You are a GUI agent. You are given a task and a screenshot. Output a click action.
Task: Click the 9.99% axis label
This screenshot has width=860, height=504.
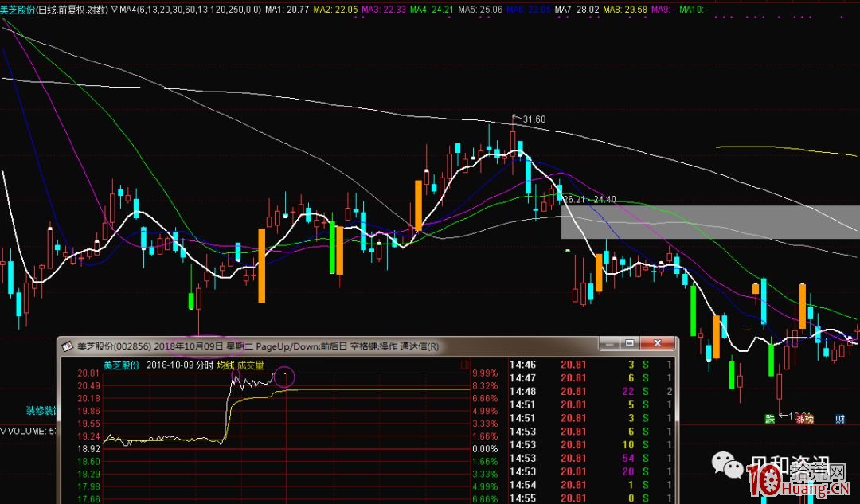click(485, 373)
